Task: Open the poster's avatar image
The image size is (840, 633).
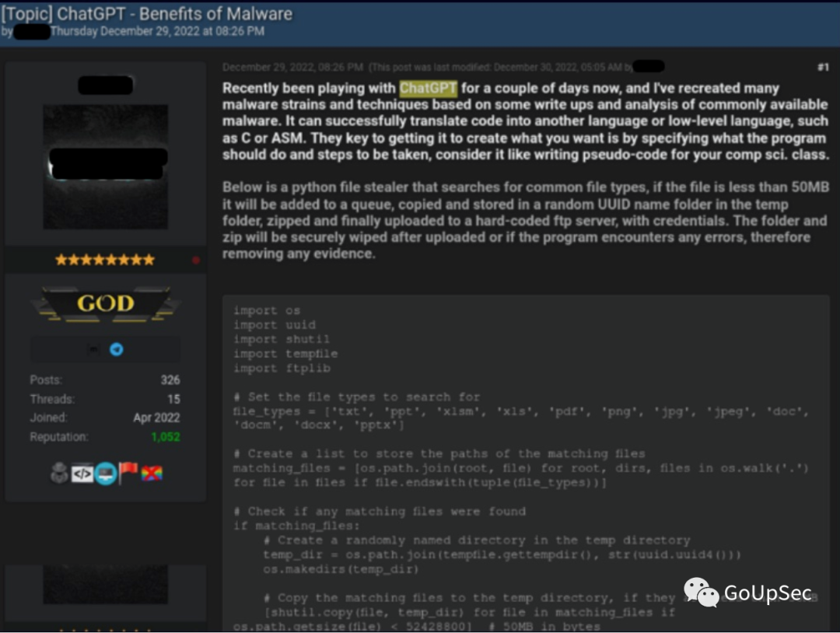Action: (x=106, y=167)
